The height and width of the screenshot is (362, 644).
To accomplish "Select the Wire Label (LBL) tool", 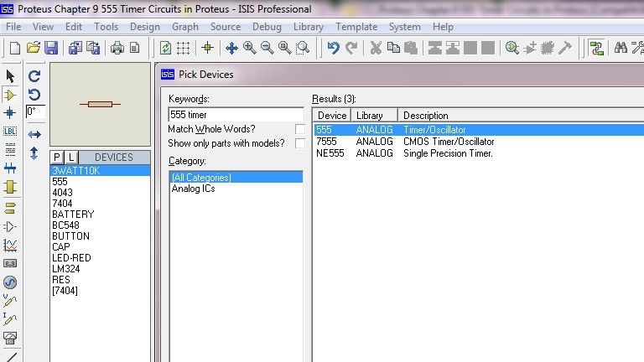I will (10, 132).
